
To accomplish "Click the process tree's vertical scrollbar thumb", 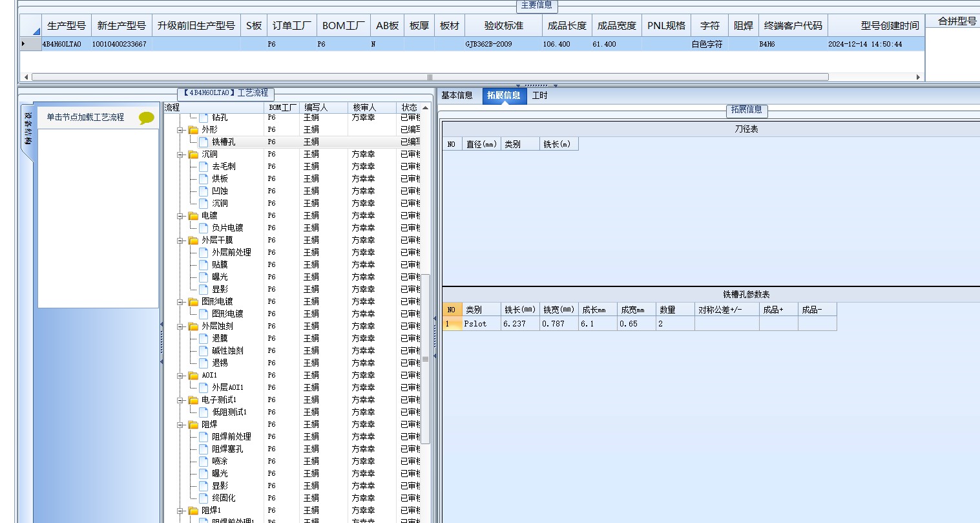I will [426, 359].
